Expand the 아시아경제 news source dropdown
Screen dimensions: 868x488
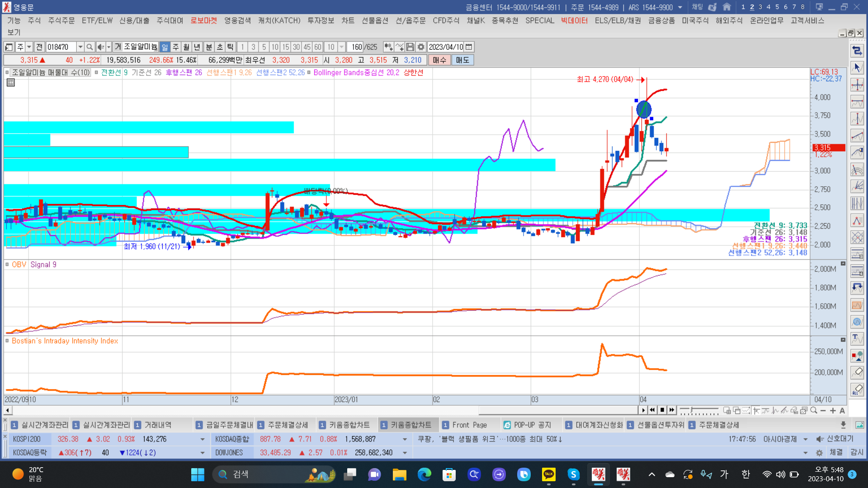pos(805,439)
